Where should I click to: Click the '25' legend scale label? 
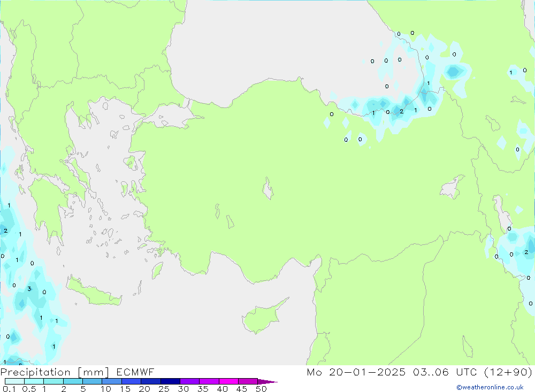point(164,389)
